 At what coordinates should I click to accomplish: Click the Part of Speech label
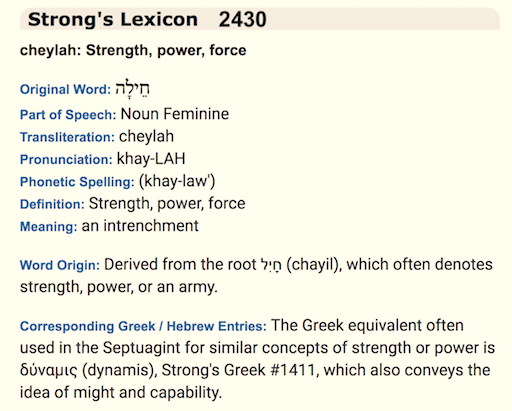68,115
